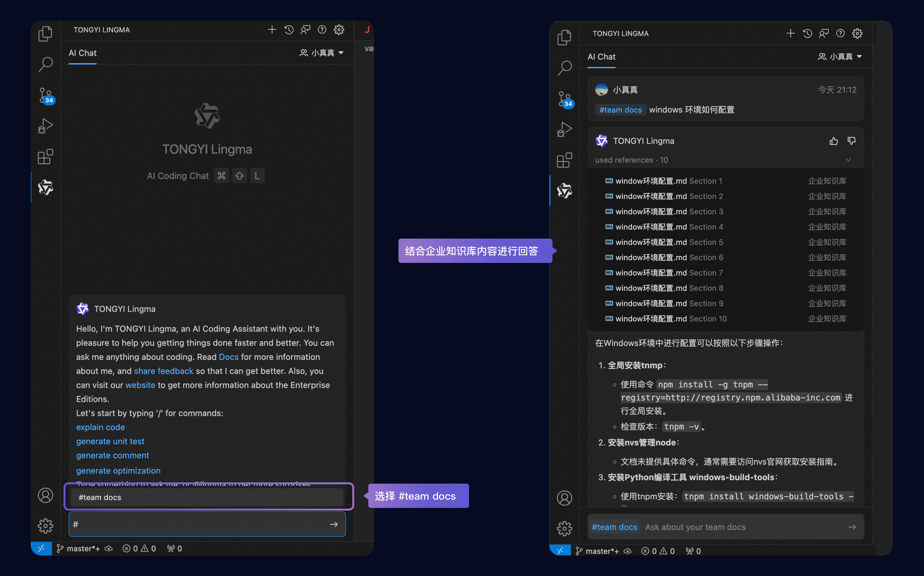Collapse the used references list
The image size is (924, 576).
pyautogui.click(x=848, y=160)
